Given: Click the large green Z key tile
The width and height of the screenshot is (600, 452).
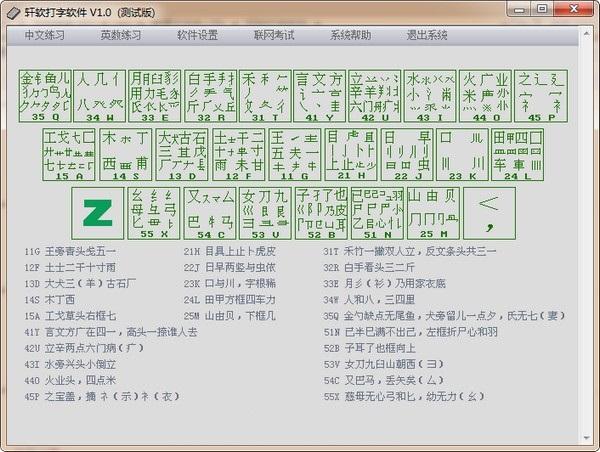Looking at the screenshot, I should [98, 213].
